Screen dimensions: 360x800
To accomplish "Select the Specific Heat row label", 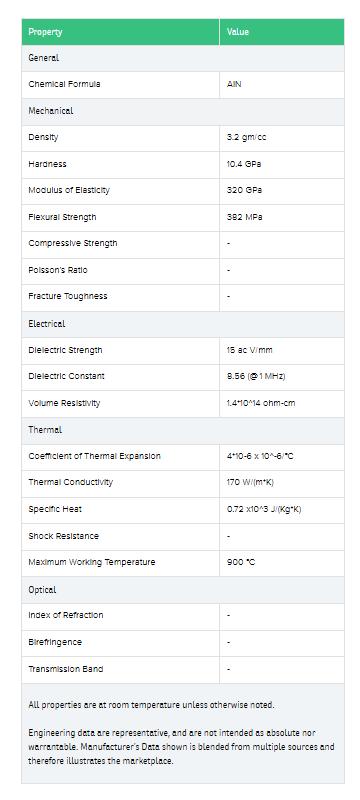I will click(x=55, y=509).
